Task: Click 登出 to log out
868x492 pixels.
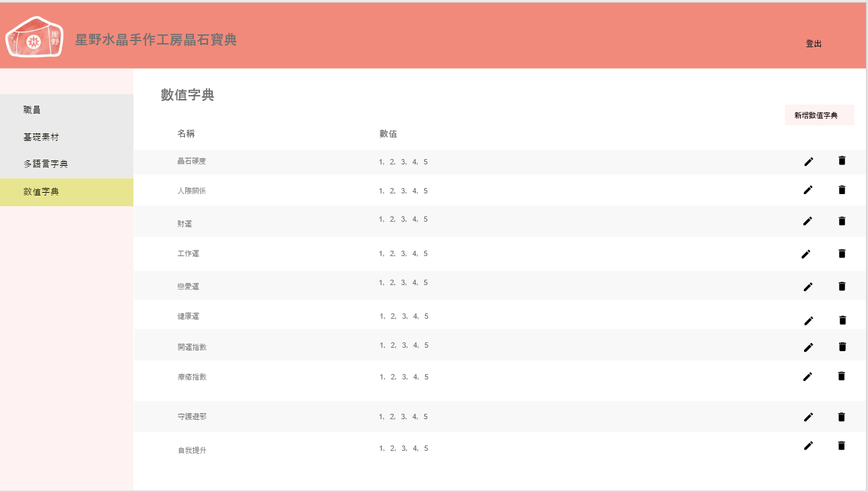Action: pyautogui.click(x=813, y=44)
